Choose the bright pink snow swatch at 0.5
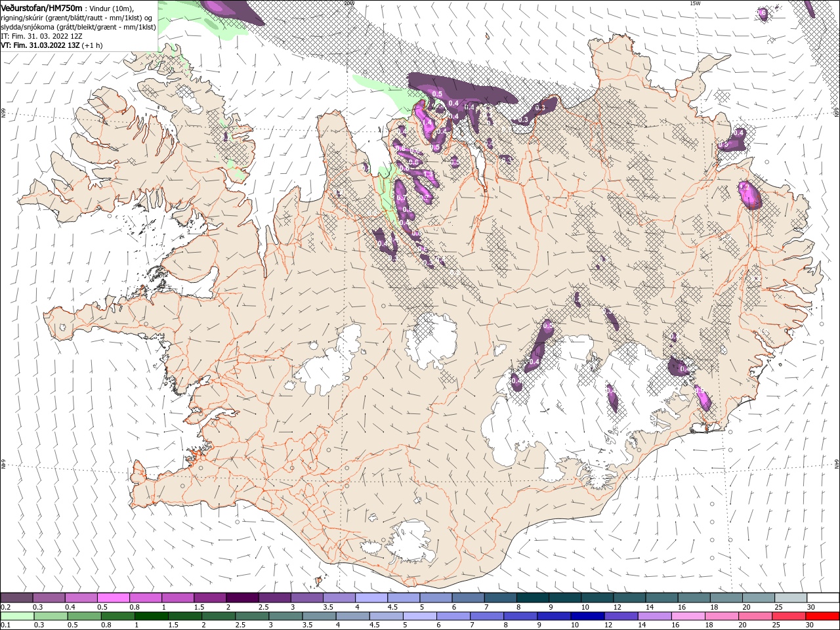 click(x=113, y=597)
